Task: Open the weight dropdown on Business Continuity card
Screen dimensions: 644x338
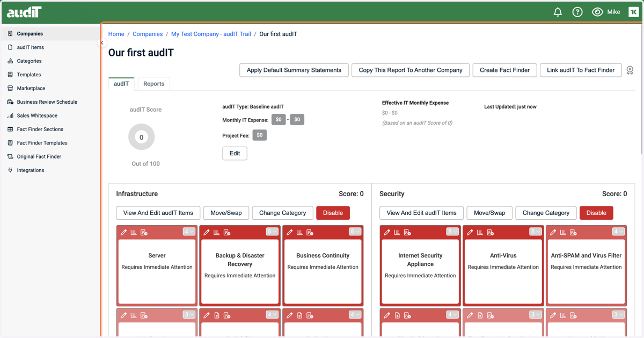Action: [x=355, y=232]
